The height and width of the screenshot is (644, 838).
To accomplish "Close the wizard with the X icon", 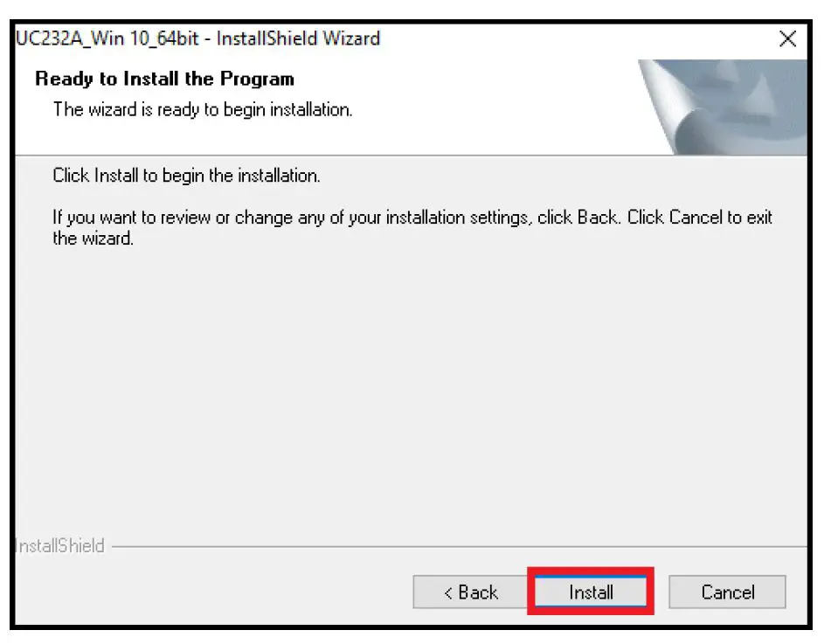I will (x=788, y=38).
